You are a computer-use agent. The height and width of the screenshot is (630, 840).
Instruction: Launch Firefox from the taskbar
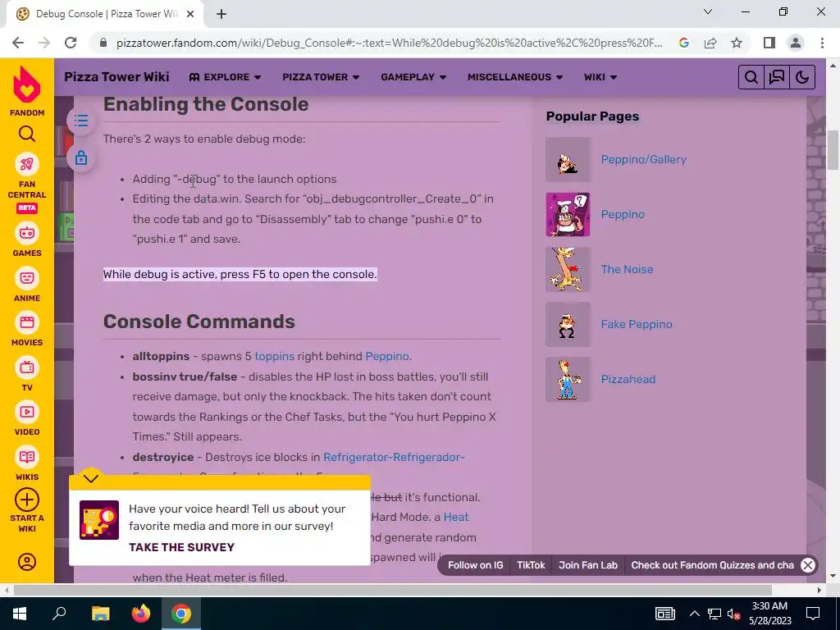pos(141,614)
